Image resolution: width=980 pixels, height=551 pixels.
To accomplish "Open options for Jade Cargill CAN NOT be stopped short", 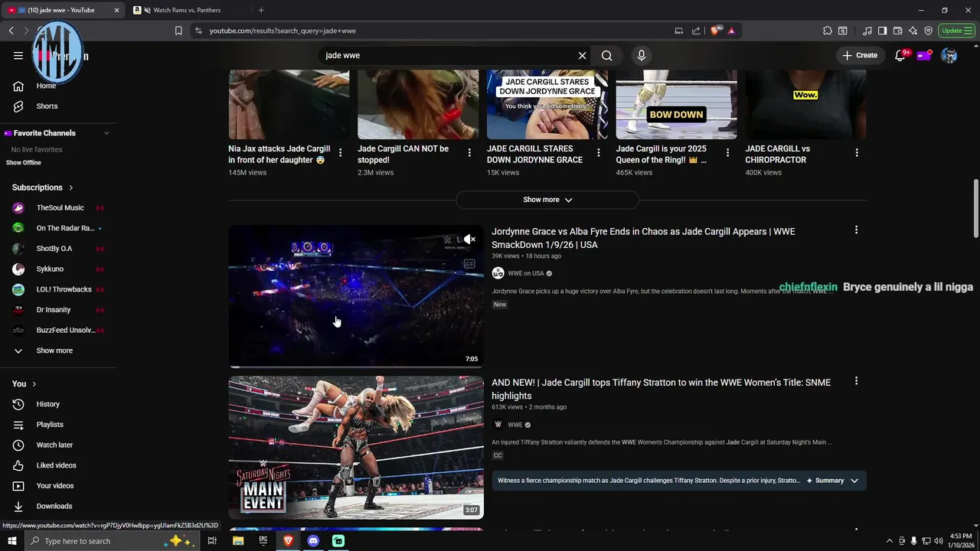I will 469,152.
